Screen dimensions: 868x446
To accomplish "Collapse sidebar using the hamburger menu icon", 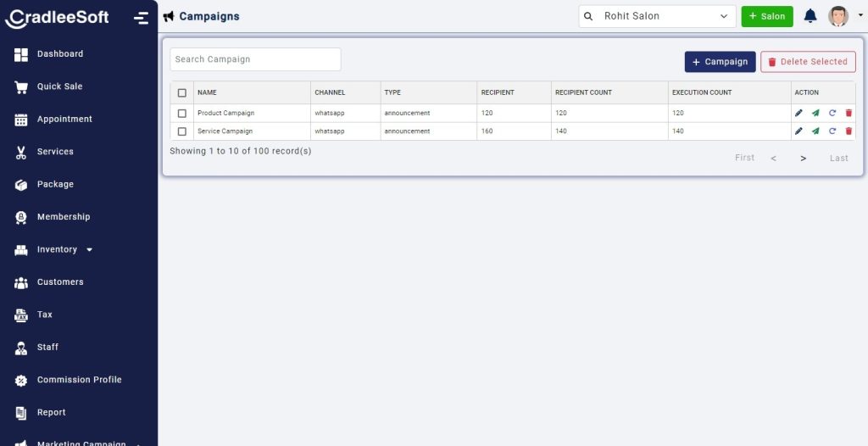I will coord(142,18).
